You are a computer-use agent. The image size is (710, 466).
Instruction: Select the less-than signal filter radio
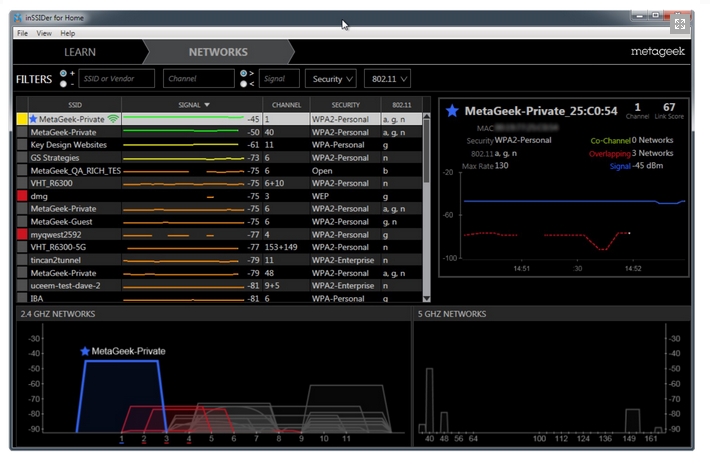point(242,84)
